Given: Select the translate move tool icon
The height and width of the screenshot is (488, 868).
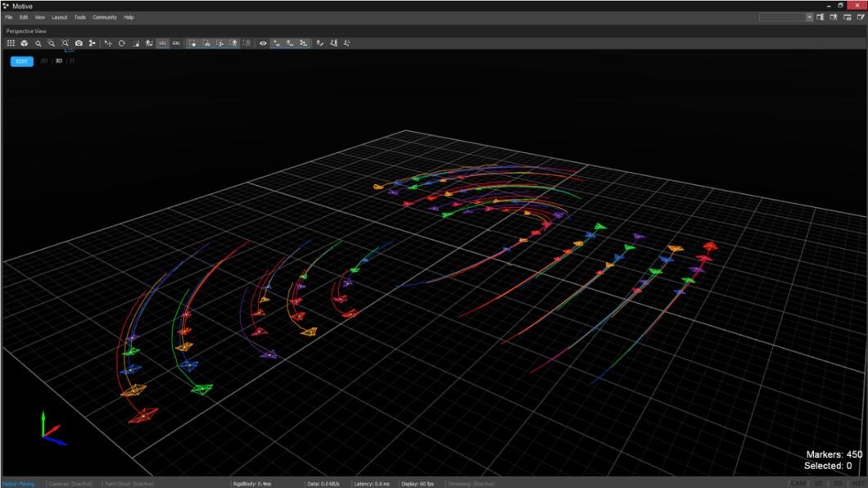Looking at the screenshot, I should click(108, 43).
